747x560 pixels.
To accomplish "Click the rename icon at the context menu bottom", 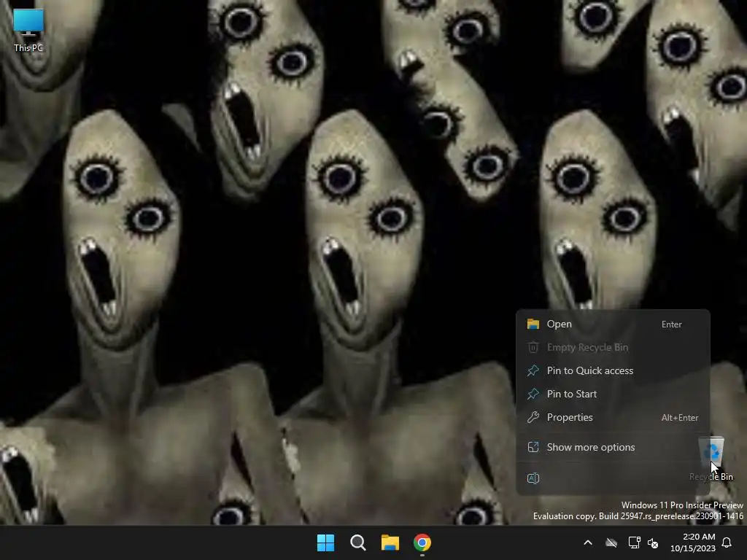I will tap(533, 478).
